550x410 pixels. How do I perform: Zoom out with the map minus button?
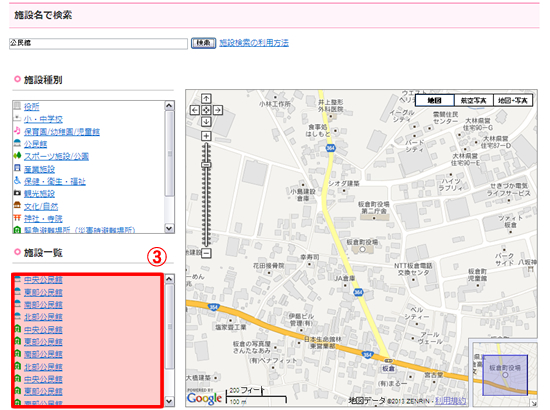(x=206, y=253)
